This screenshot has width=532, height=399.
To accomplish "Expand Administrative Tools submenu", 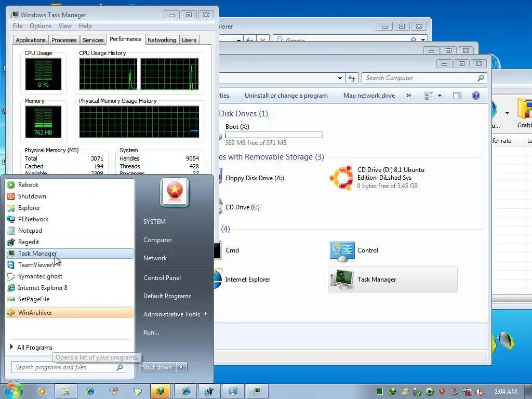I will click(x=175, y=314).
